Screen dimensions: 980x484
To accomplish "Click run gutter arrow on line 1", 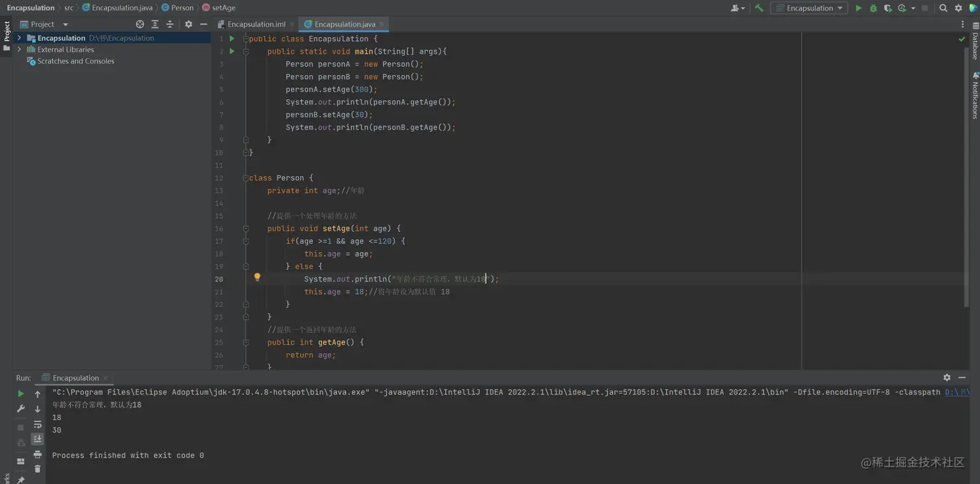I will pyautogui.click(x=231, y=39).
